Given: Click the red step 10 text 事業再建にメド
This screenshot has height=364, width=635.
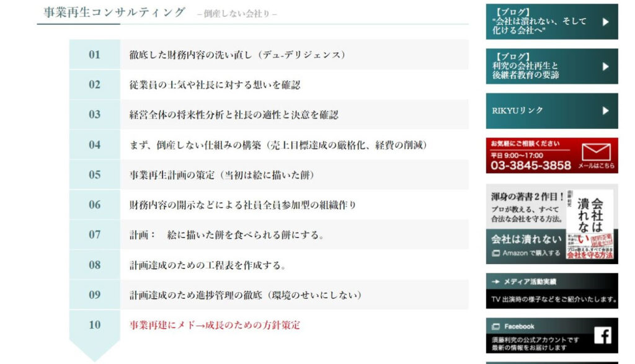Looking at the screenshot, I should tap(215, 324).
